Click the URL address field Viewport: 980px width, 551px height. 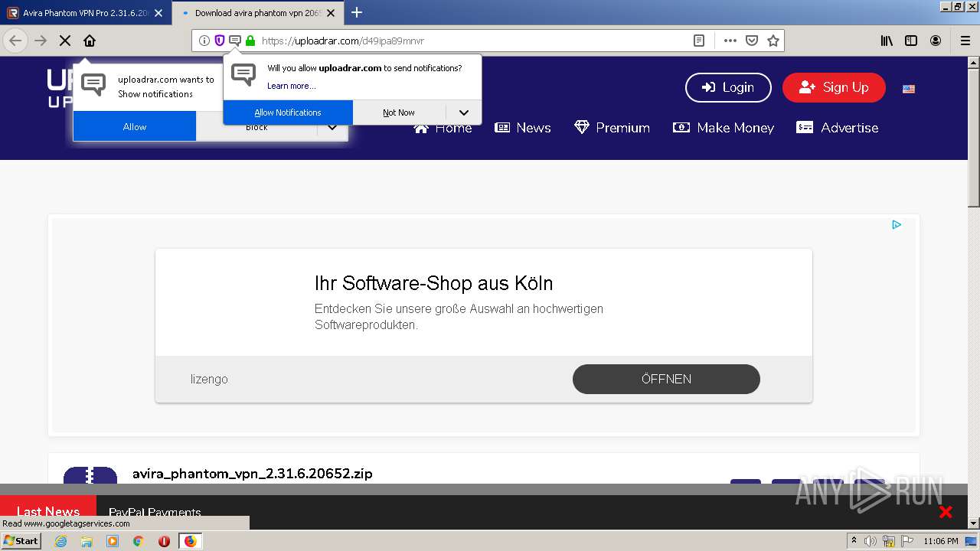click(473, 41)
